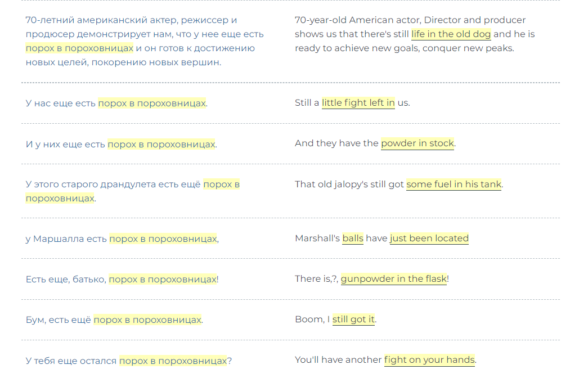The image size is (588, 378).
Task: Click the "life in the old dog" link
Action: pos(451,34)
